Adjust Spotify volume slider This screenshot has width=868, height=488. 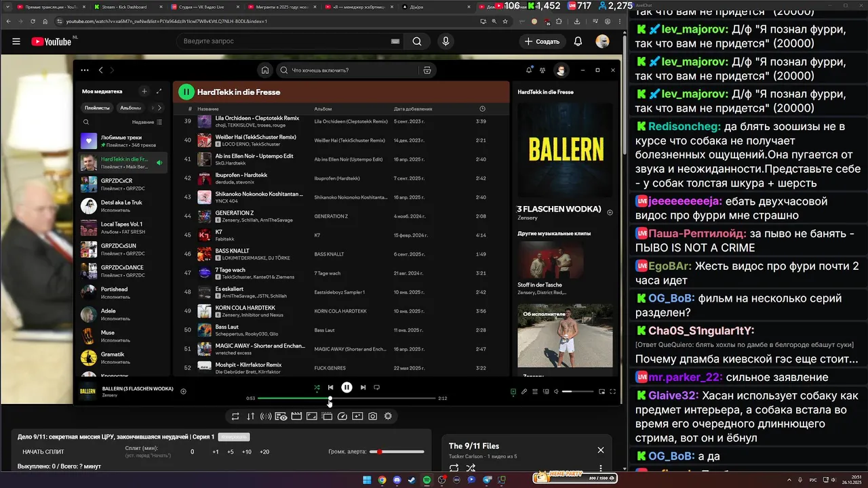(577, 391)
